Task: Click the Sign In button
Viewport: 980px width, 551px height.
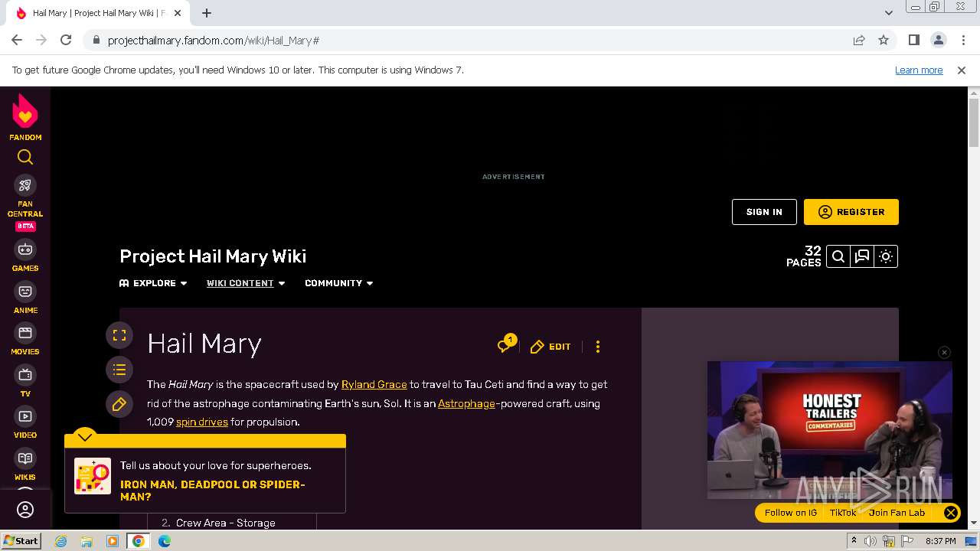Action: (764, 212)
